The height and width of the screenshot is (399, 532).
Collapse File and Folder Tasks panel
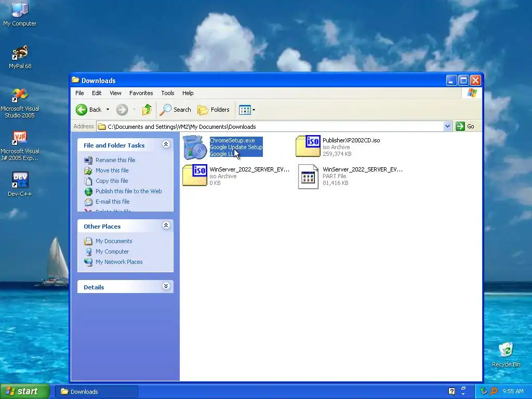166,144
